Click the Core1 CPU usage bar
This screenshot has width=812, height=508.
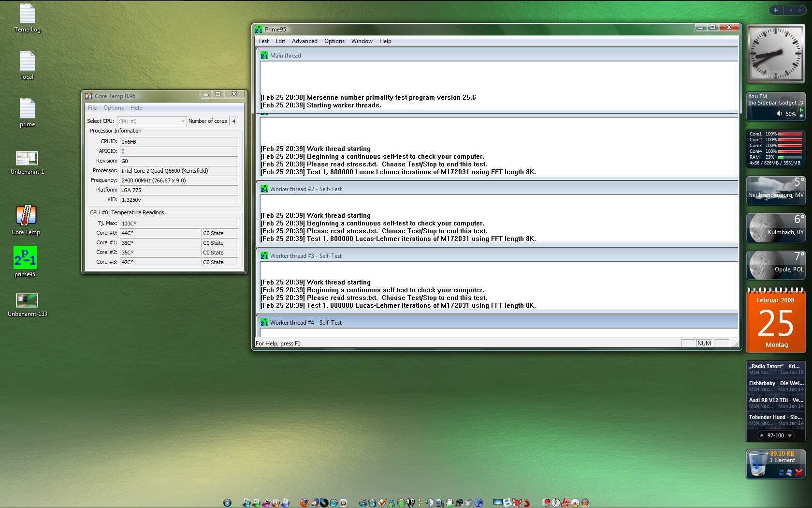pyautogui.click(x=790, y=134)
